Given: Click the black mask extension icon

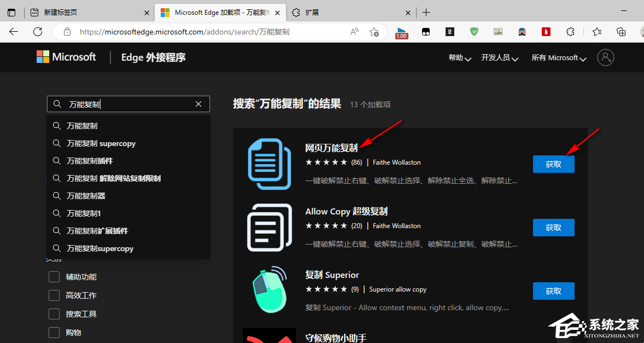Looking at the screenshot, I should [426, 32].
